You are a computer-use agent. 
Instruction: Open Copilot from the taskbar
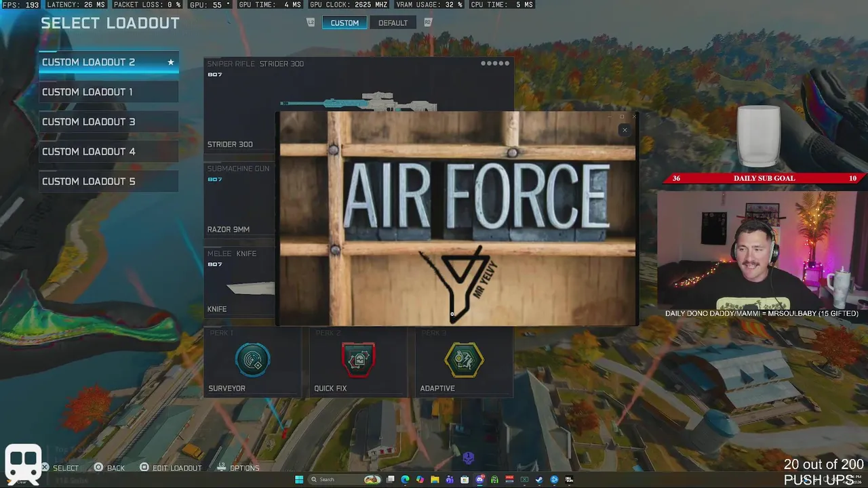click(420, 480)
